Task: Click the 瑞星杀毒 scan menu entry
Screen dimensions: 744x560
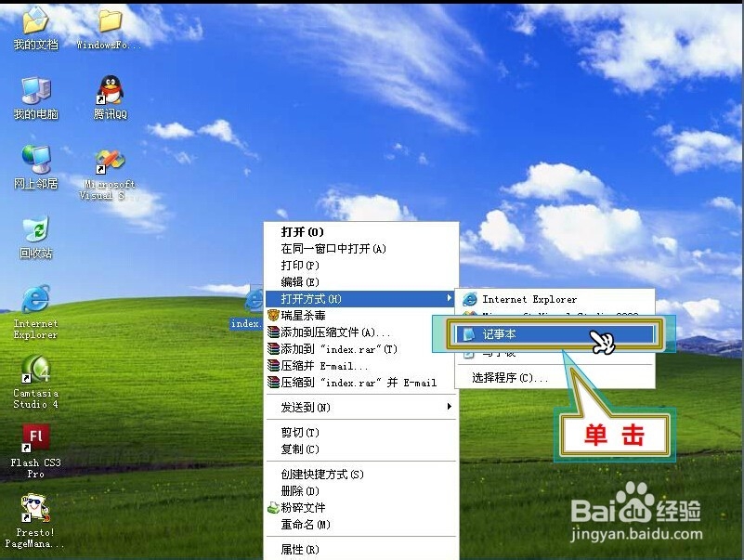Action: [361, 315]
